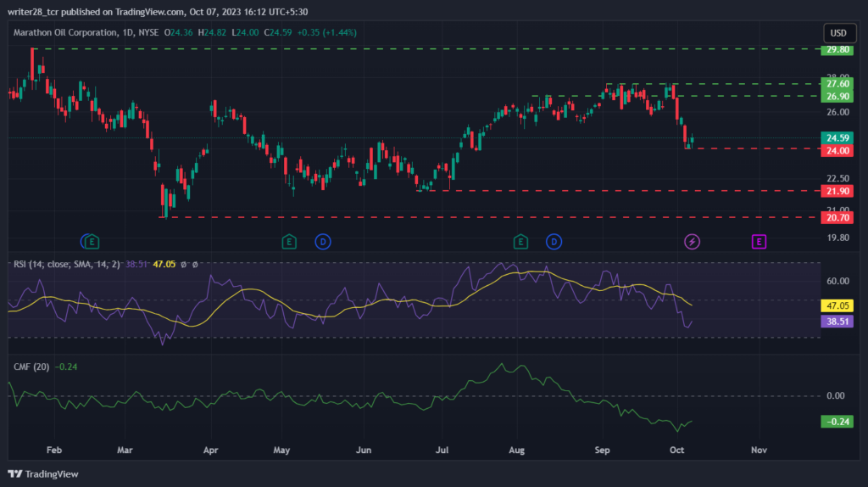Viewport: 868px width, 487px height.
Task: Click the 24.59 current price label
Action: (x=837, y=138)
